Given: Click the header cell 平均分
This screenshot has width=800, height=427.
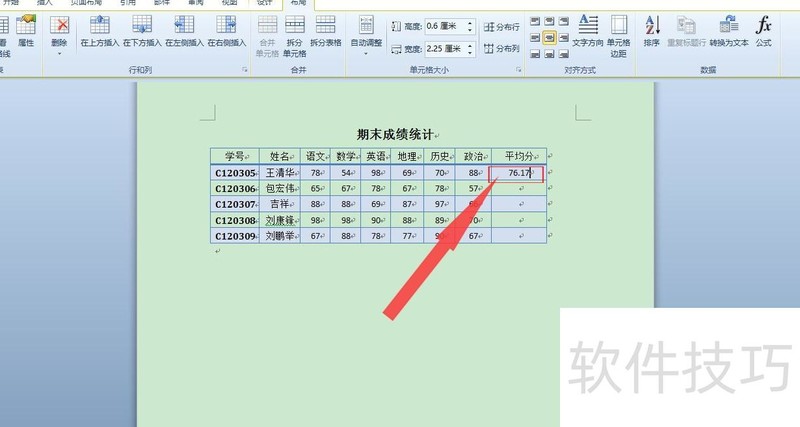Looking at the screenshot, I should pos(519,156).
